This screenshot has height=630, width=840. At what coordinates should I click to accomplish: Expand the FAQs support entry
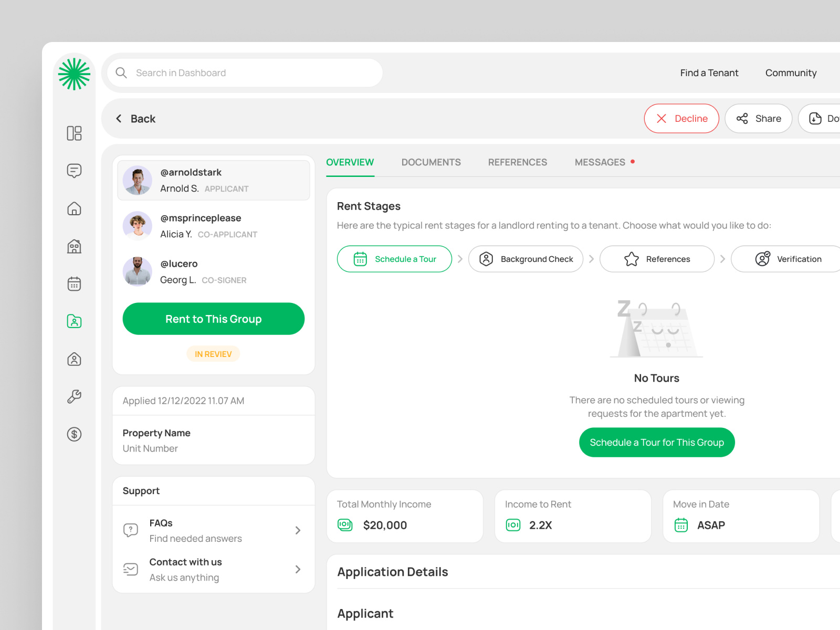(298, 530)
